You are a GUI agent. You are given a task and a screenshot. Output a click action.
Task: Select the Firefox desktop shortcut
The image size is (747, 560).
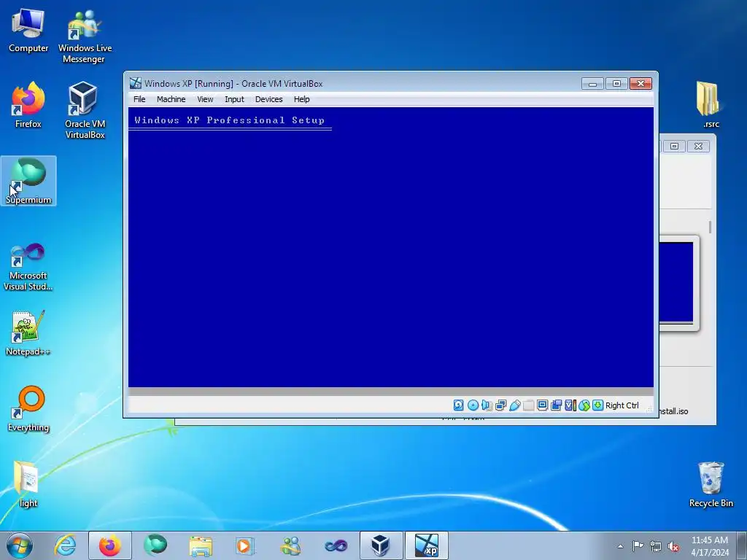click(x=28, y=106)
